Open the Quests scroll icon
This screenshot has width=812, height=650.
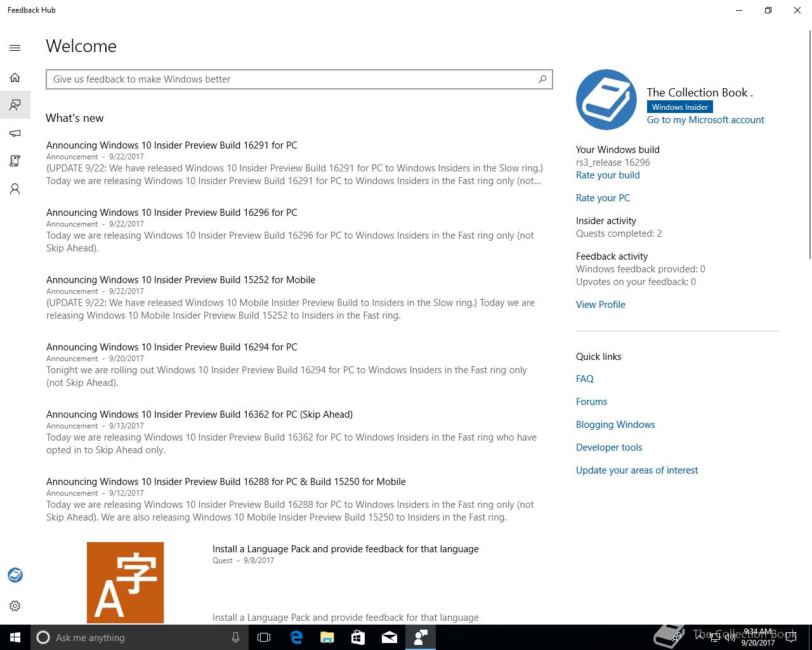[x=15, y=161]
